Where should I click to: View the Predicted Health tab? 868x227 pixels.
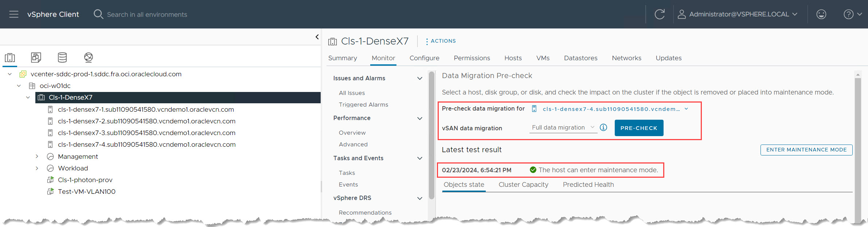pyautogui.click(x=589, y=185)
